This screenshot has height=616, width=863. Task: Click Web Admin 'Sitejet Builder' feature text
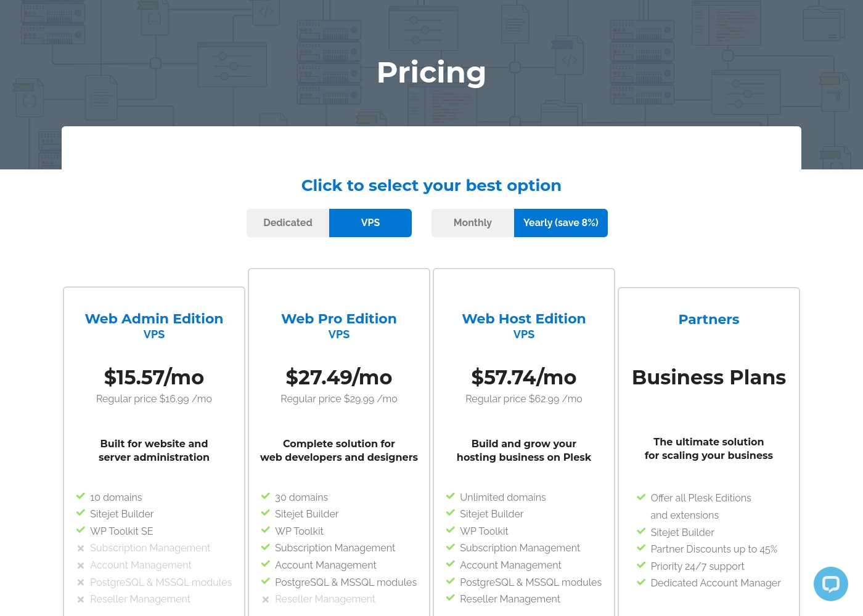(121, 514)
